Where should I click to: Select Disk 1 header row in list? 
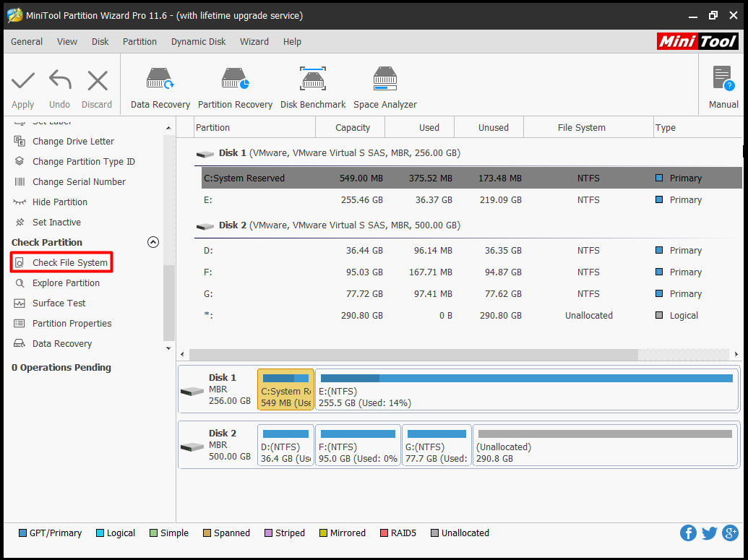(x=468, y=153)
